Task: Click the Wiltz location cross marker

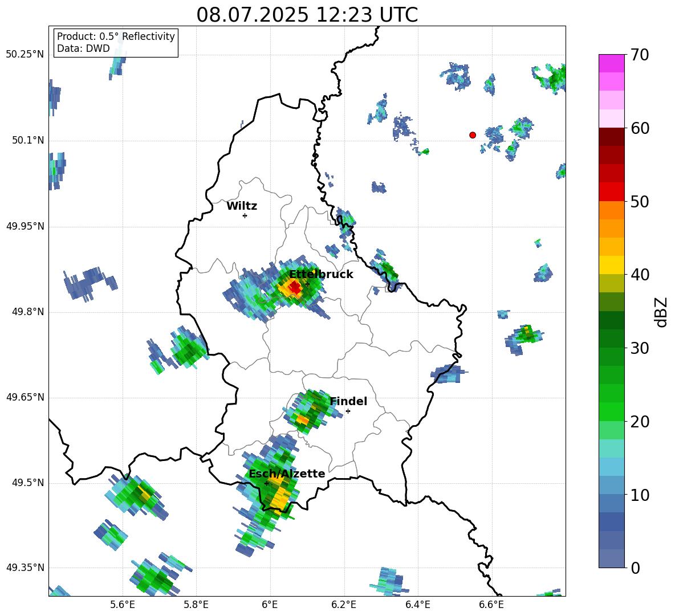Action: [245, 215]
